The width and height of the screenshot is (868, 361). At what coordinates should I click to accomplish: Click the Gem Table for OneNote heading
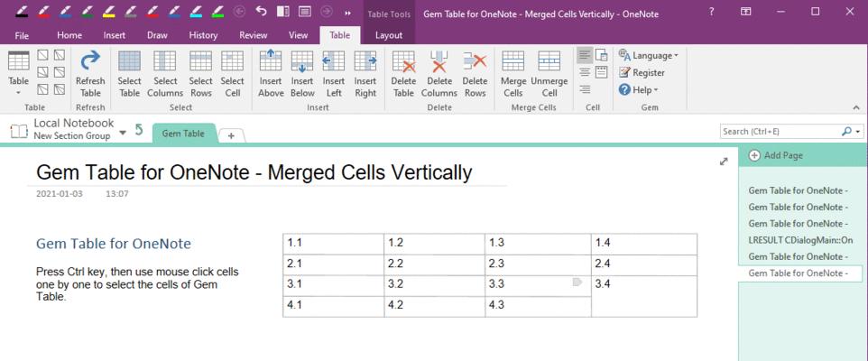pos(114,244)
